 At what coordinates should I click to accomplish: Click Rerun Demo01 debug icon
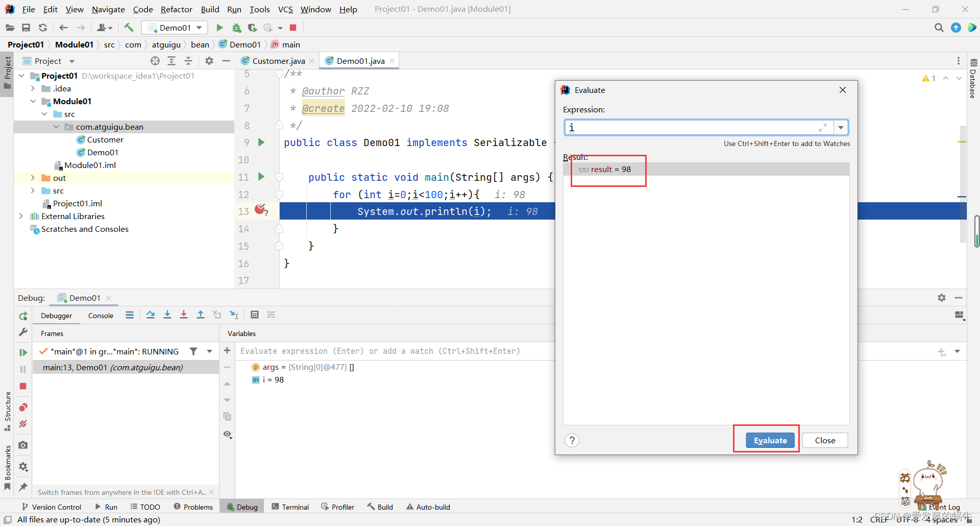click(23, 316)
